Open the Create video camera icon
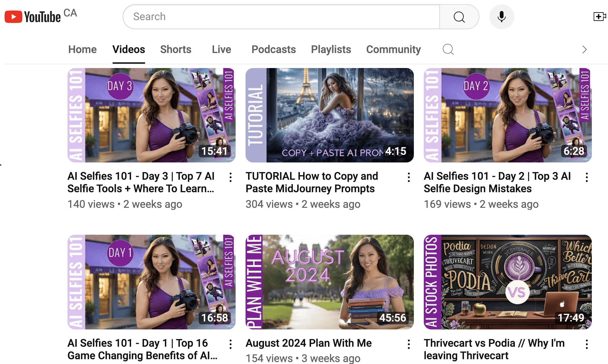 click(599, 16)
